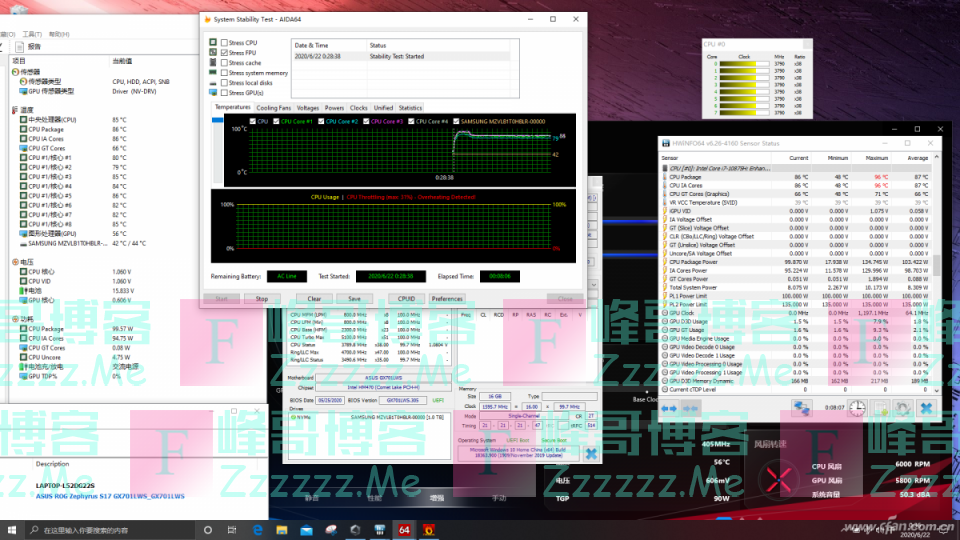Click the Stop button in stability test
Image resolution: width=960 pixels, height=540 pixels.
click(261, 299)
